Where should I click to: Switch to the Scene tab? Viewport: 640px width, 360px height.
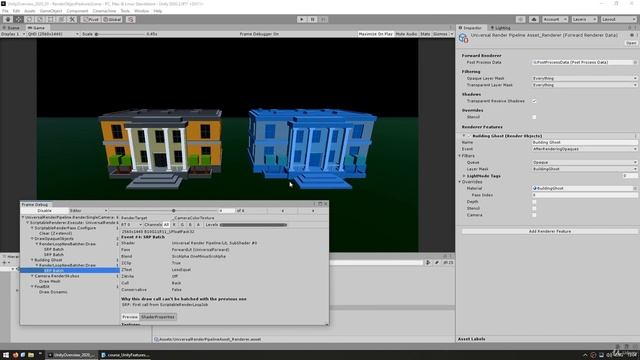(11, 28)
